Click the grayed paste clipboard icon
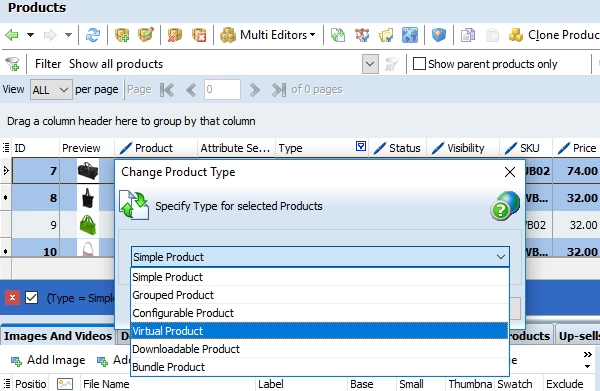 click(x=492, y=35)
